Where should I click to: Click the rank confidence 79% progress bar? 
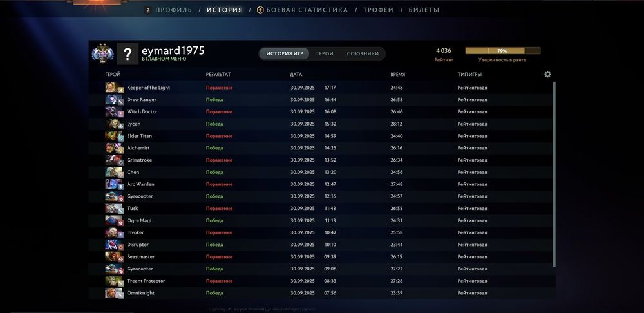coord(503,51)
